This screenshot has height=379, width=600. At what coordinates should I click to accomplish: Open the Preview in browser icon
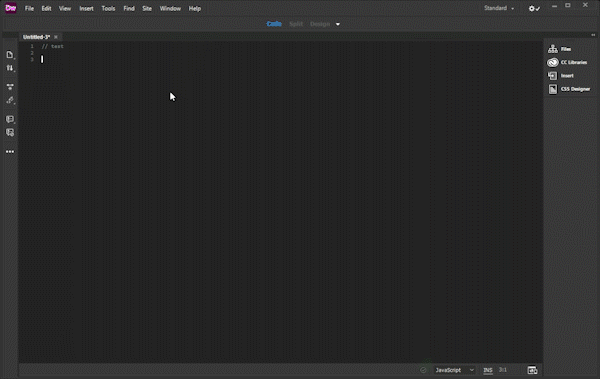pos(532,370)
